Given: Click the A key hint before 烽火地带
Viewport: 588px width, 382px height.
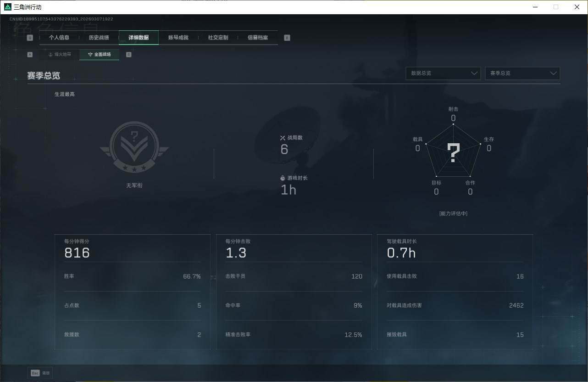Looking at the screenshot, I should (x=30, y=54).
